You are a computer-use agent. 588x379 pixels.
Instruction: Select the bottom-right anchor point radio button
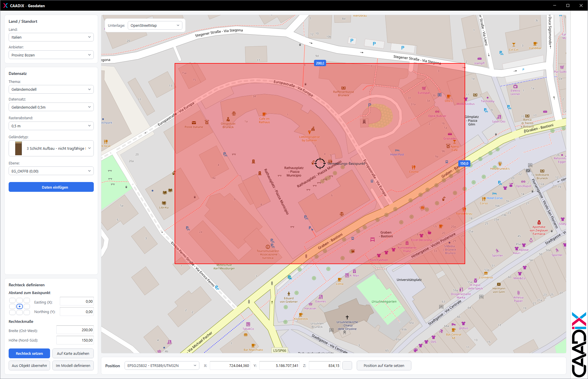tap(27, 312)
